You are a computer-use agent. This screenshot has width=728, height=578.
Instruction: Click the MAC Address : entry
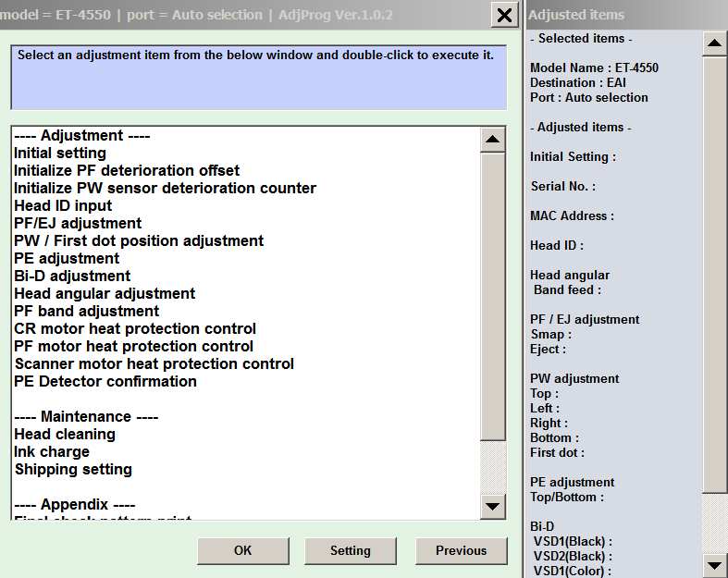click(572, 215)
